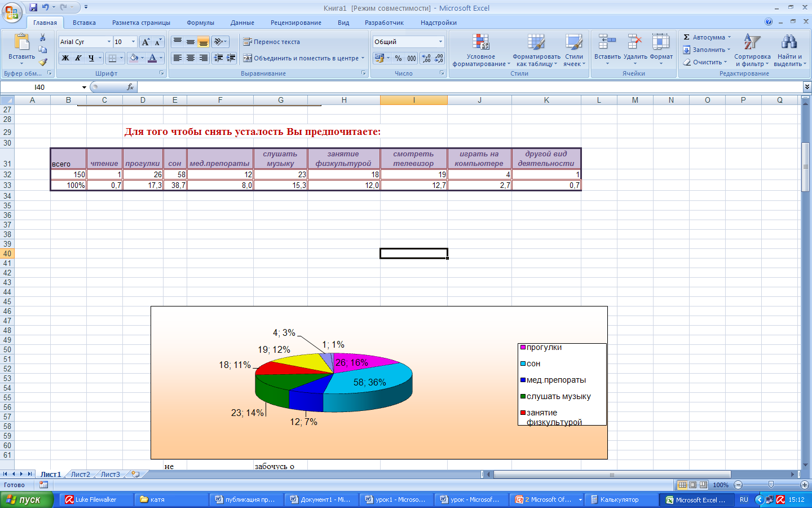Viewport: 812px width, 508px height.
Task: Save workbook via quick access icon
Action: [x=33, y=7]
